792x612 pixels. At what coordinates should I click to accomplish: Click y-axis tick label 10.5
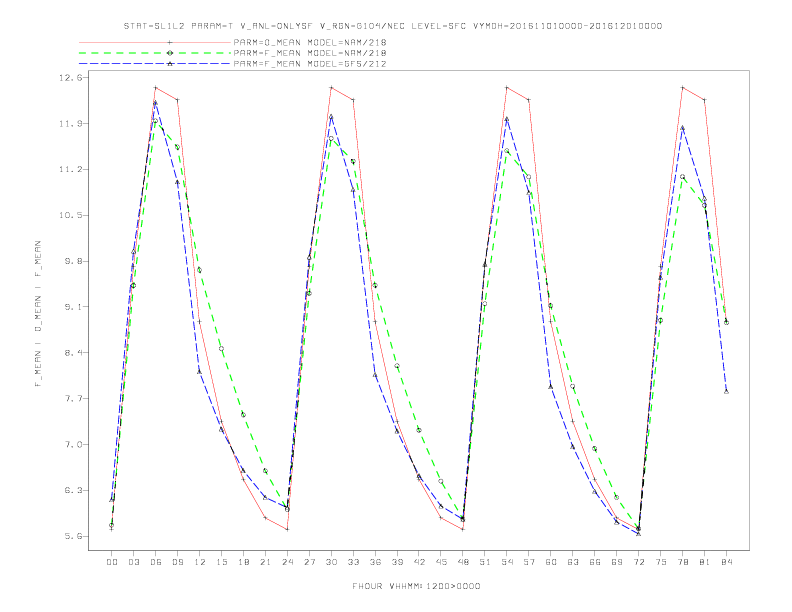pos(70,216)
